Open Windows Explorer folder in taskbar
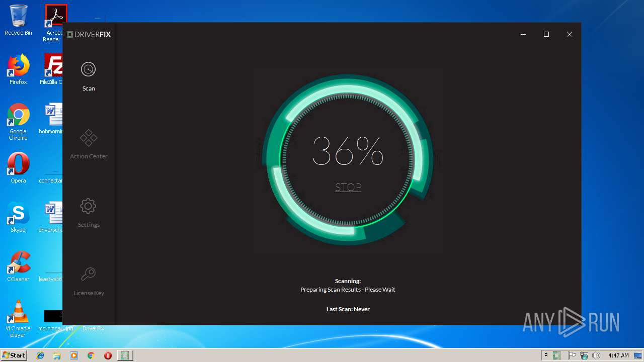644x362 pixels. pos(57,355)
